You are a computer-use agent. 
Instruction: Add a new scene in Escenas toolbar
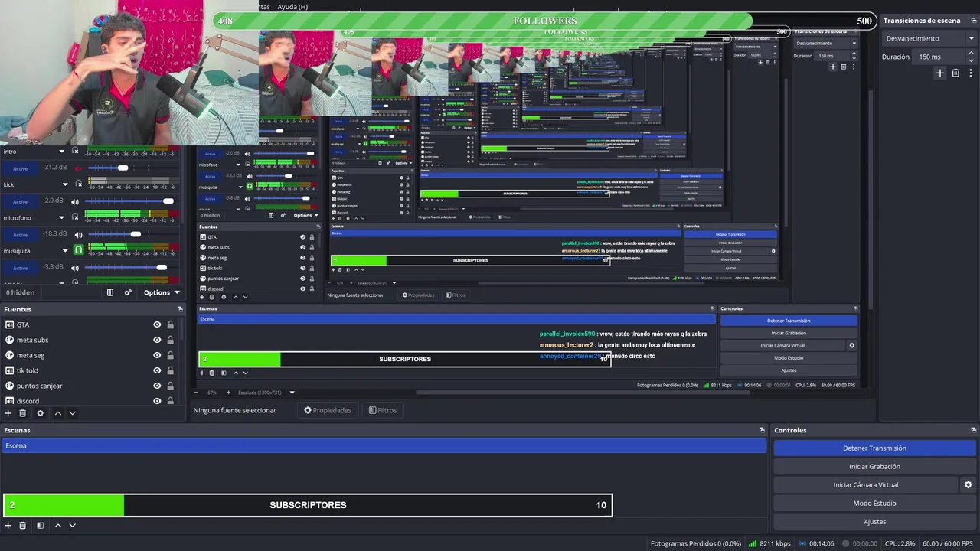click(x=8, y=526)
